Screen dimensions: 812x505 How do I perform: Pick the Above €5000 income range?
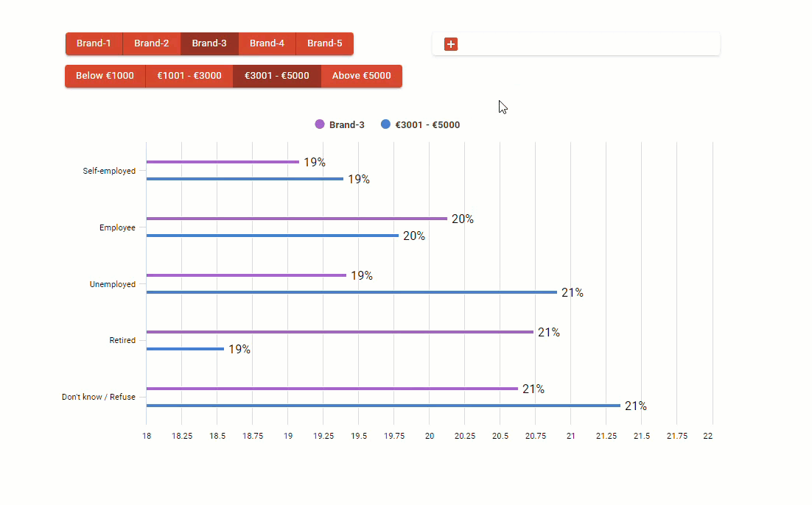click(361, 76)
